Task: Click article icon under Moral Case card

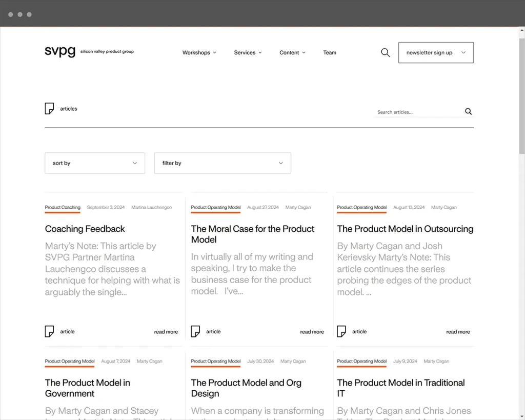Action: (x=195, y=331)
